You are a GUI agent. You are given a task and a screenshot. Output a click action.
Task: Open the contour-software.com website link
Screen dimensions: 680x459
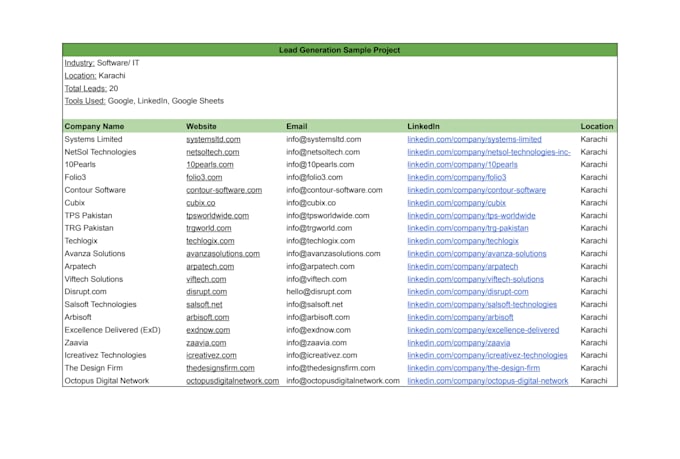(224, 190)
